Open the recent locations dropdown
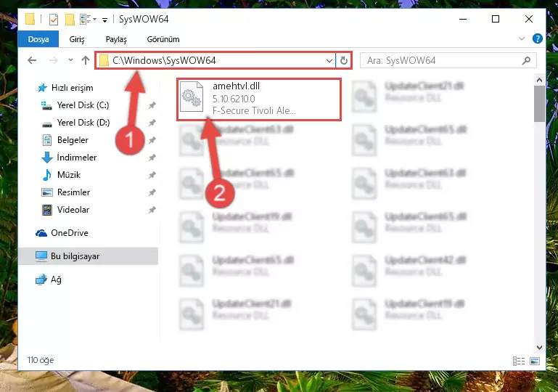 point(70,60)
